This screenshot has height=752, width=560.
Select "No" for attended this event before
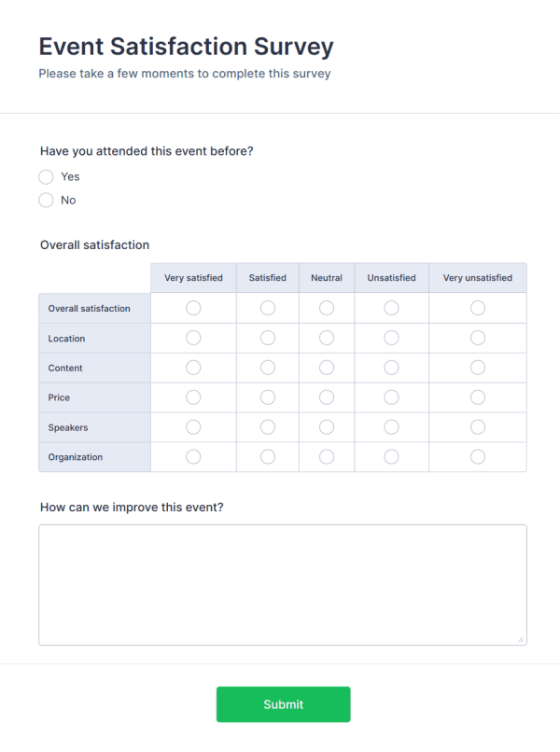point(46,200)
